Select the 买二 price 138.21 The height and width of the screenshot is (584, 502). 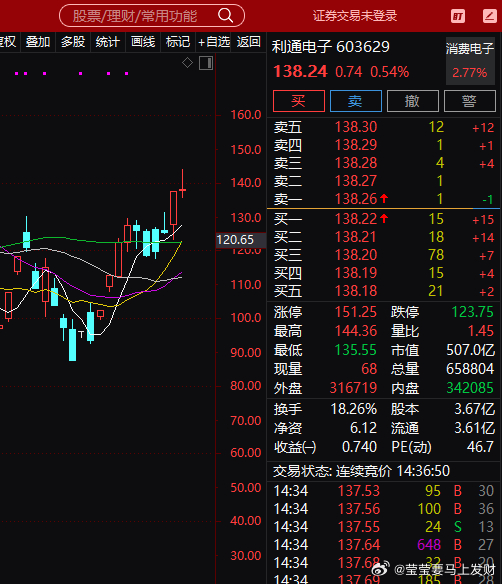[x=356, y=237]
